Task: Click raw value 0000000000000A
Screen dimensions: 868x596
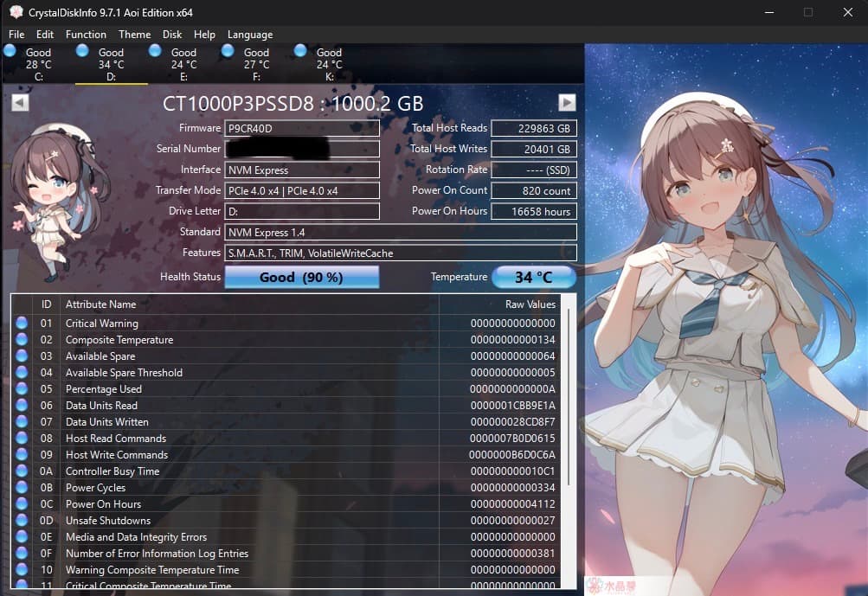Action: pyautogui.click(x=512, y=388)
